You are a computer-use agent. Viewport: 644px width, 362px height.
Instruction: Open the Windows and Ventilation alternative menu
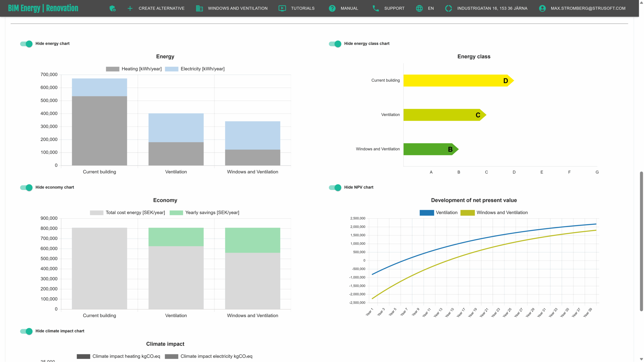[x=237, y=8]
